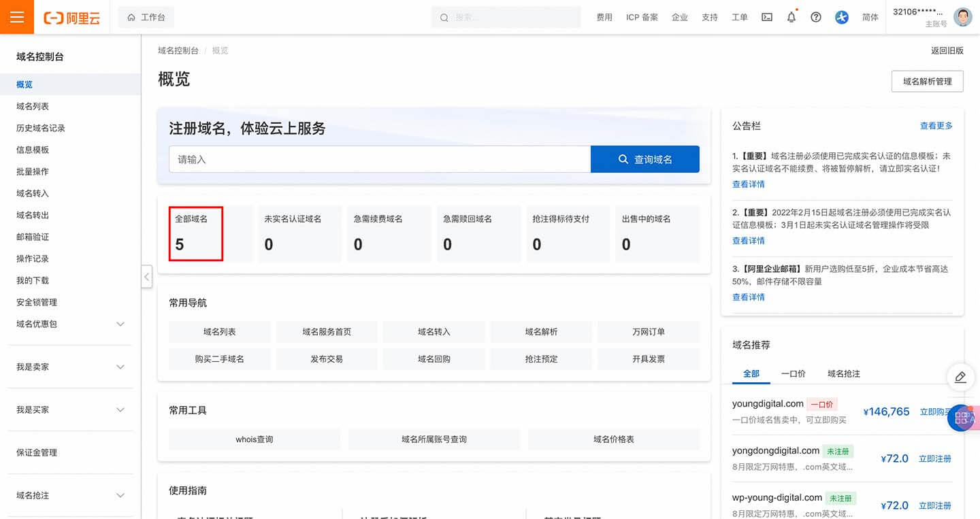Click 开具发票 shortcut

point(649,359)
